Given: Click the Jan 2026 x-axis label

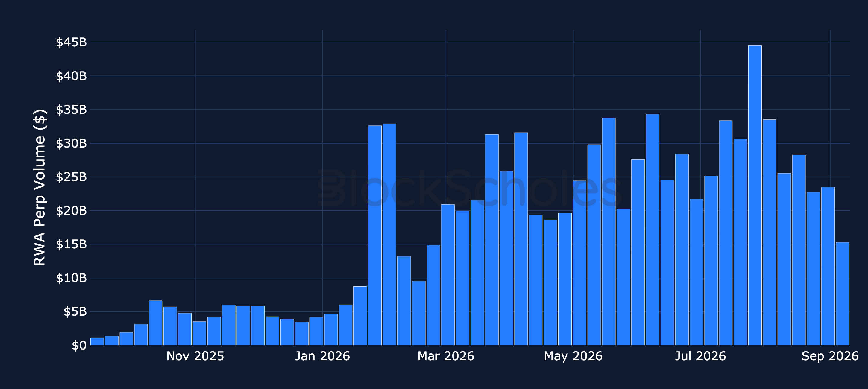Looking at the screenshot, I should (x=322, y=356).
